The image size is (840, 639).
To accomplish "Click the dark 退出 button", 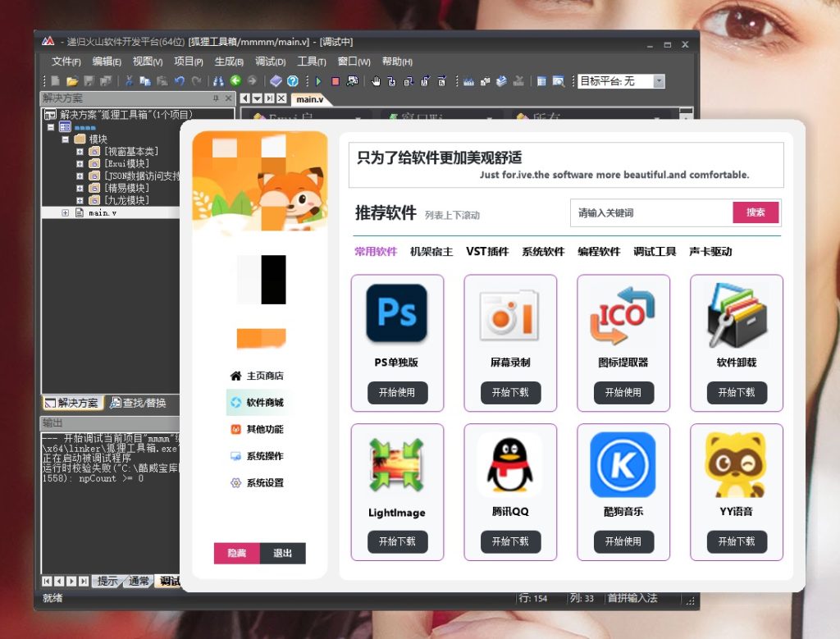I will [x=282, y=554].
